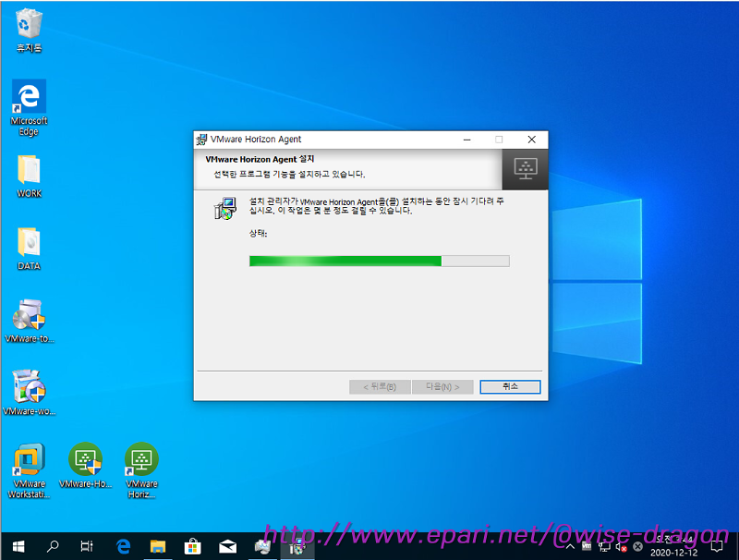Viewport: 739px width, 560px height.
Task: Click the installer taskbar item beside Mail
Action: pyautogui.click(x=262, y=547)
